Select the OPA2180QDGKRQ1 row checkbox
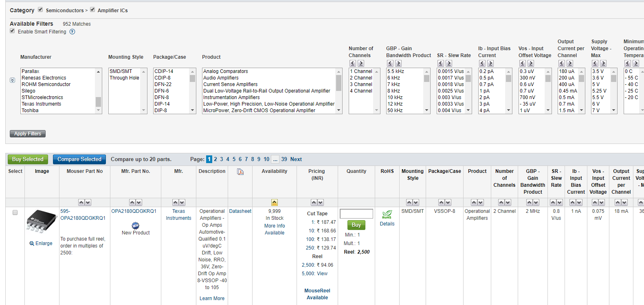The image size is (644, 305). [15, 212]
